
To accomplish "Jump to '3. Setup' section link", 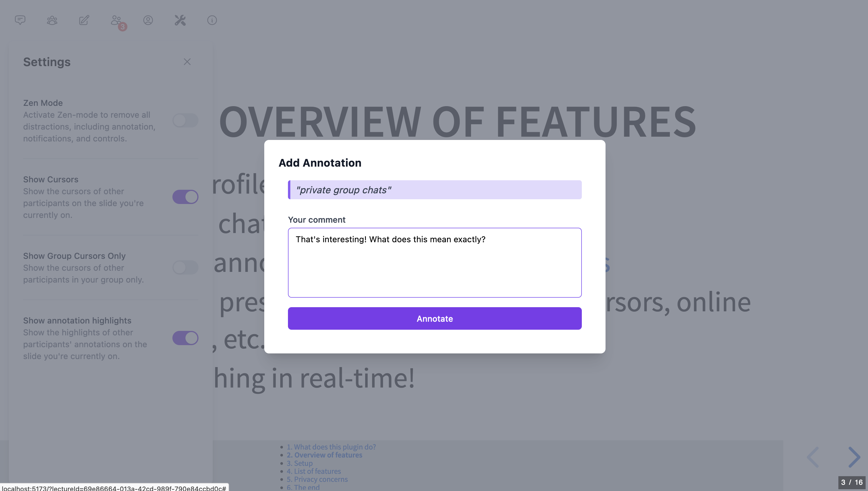I will 299,463.
